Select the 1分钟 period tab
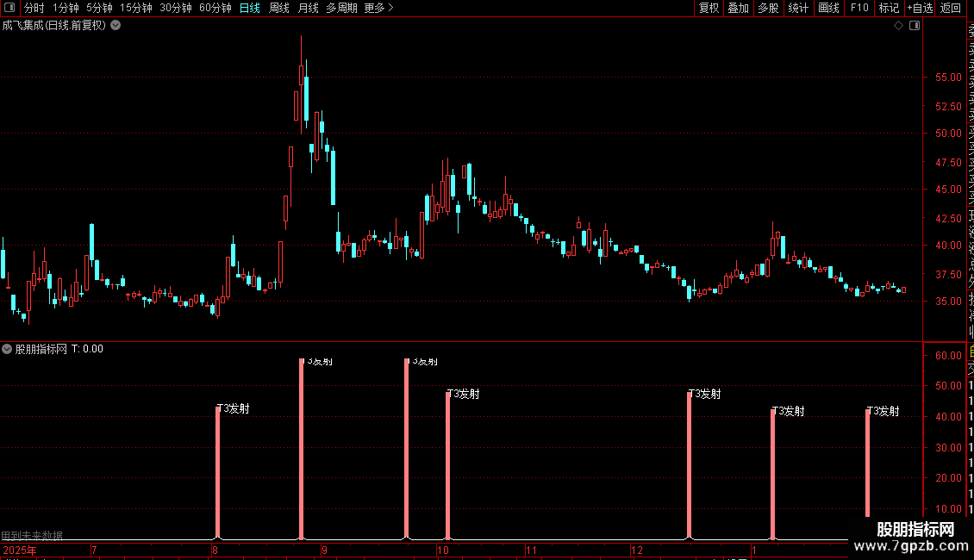The width and height of the screenshot is (974, 560). 66,8
